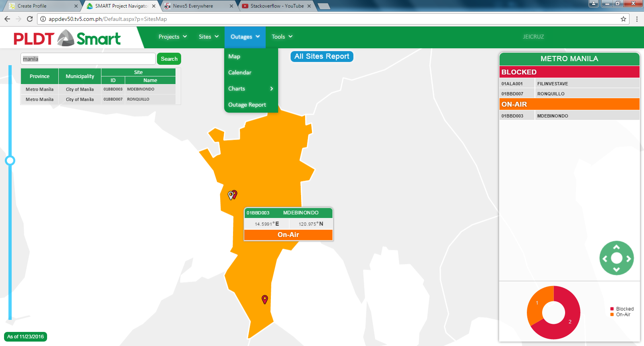Click the browser forward arrow
This screenshot has height=346, width=644.
(x=19, y=19)
